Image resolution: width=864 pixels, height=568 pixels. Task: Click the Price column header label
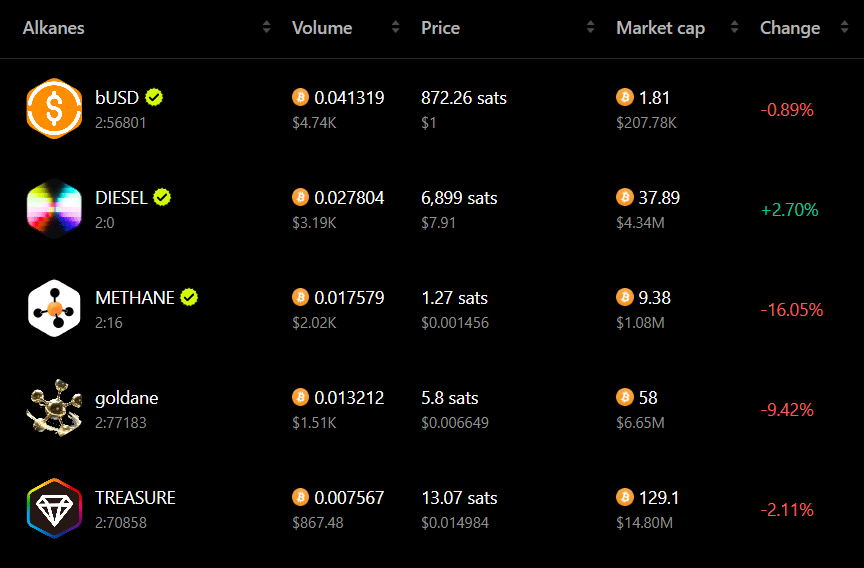pyautogui.click(x=440, y=28)
